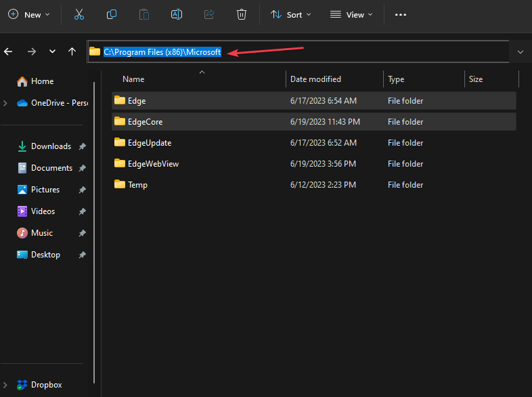Click the pin icon next to Desktop
Image resolution: width=532 pixels, height=397 pixels.
click(82, 255)
